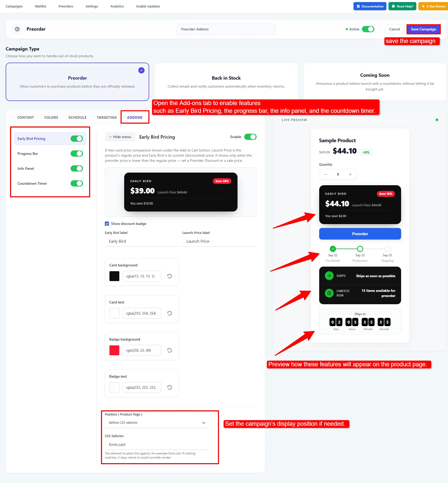Viewport: 448px width, 483px height.
Task: Open the Card text color swatch
Action: pyautogui.click(x=114, y=313)
